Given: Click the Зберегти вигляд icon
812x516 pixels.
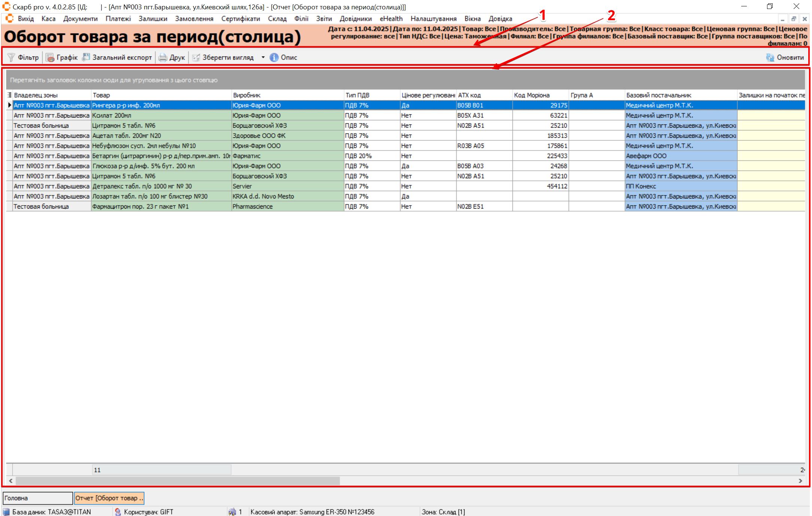Looking at the screenshot, I should (x=196, y=57).
